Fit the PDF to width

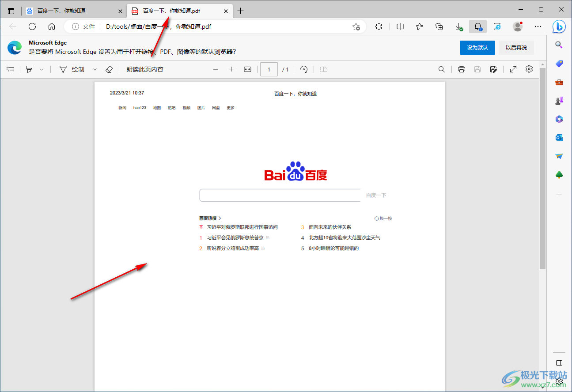click(x=247, y=69)
